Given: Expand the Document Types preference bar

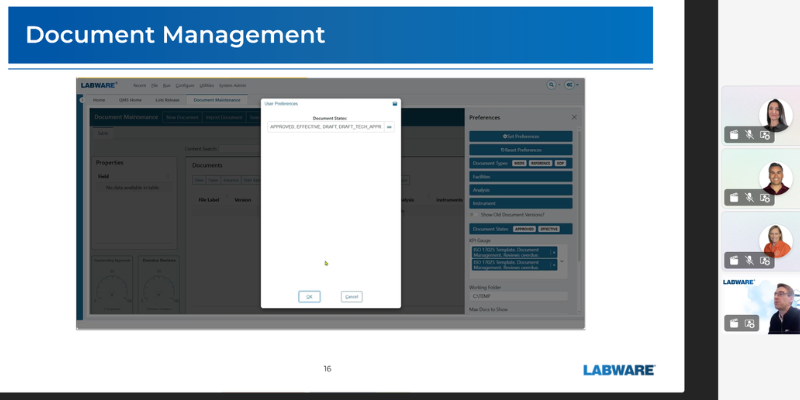Looking at the screenshot, I should [521, 163].
